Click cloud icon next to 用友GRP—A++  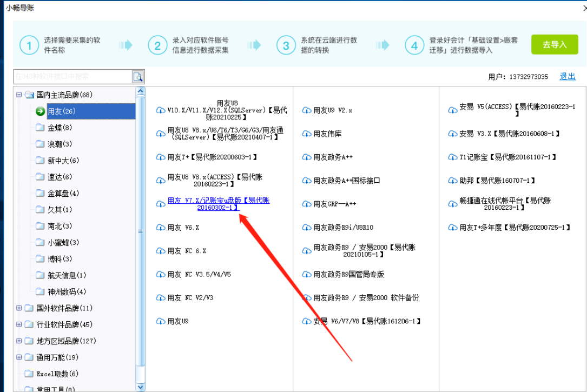[x=306, y=204]
